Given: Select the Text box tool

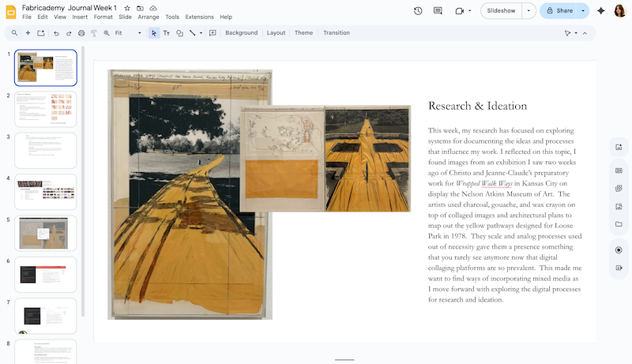Looking at the screenshot, I should pos(167,33).
